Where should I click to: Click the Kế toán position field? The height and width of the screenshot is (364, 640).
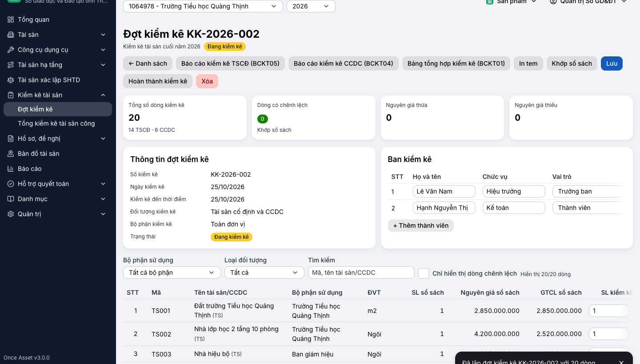pyautogui.click(x=514, y=208)
